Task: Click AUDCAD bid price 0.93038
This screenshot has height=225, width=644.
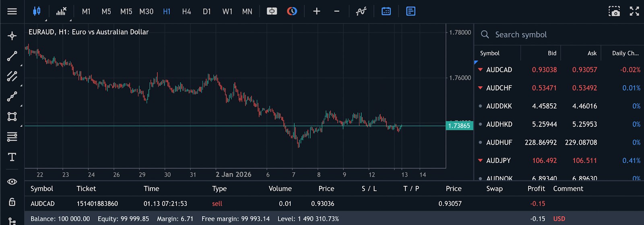Action: 544,70
